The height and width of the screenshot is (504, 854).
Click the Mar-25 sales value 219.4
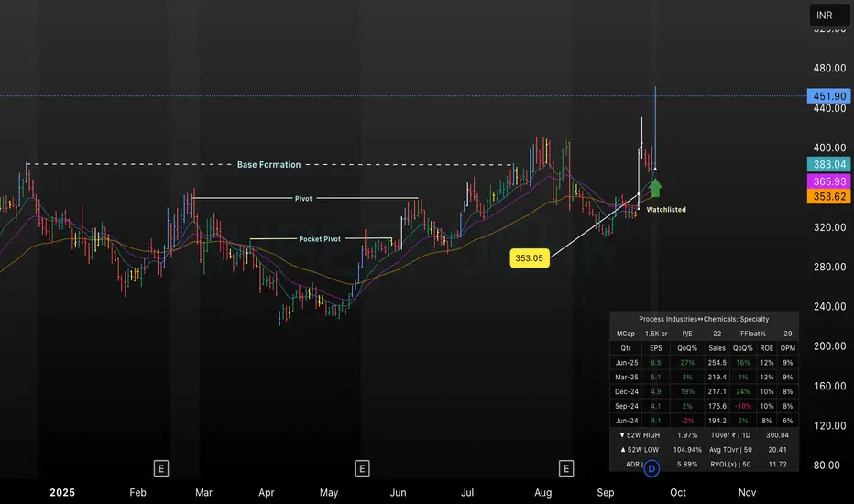point(717,377)
